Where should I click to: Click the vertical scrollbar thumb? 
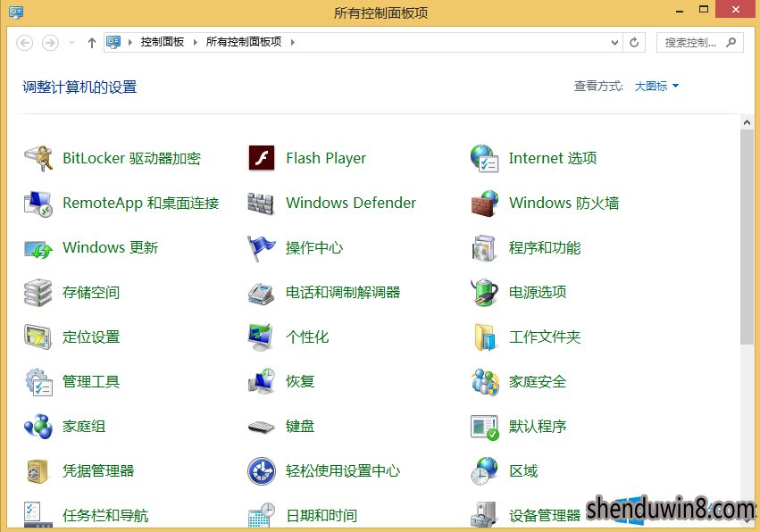coord(747,237)
